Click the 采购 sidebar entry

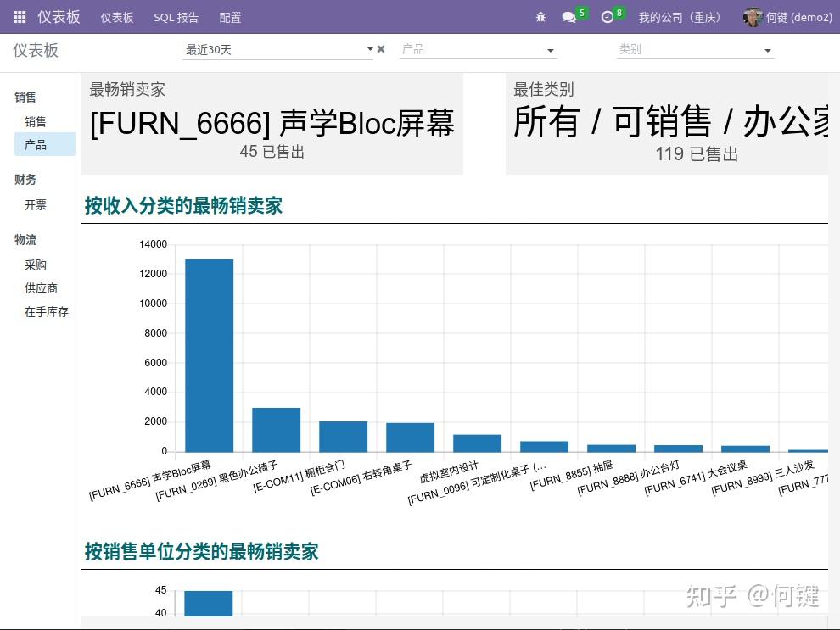36,265
